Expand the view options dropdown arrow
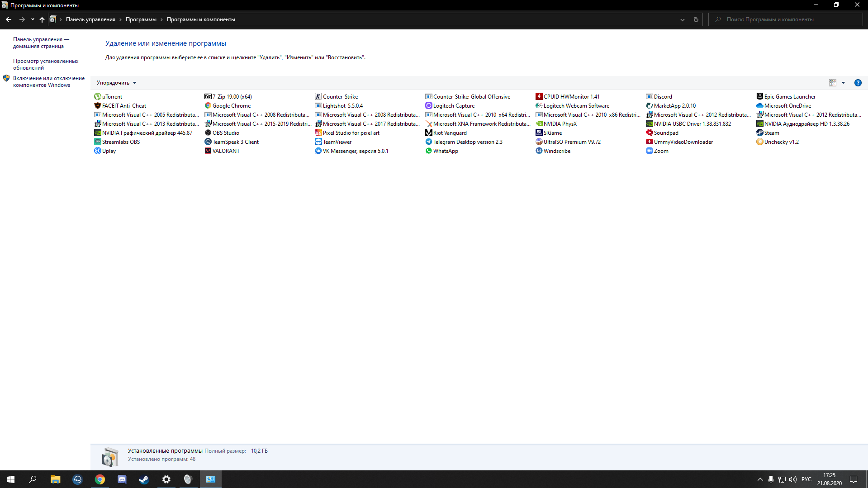Viewport: 868px width, 488px height. coord(843,83)
